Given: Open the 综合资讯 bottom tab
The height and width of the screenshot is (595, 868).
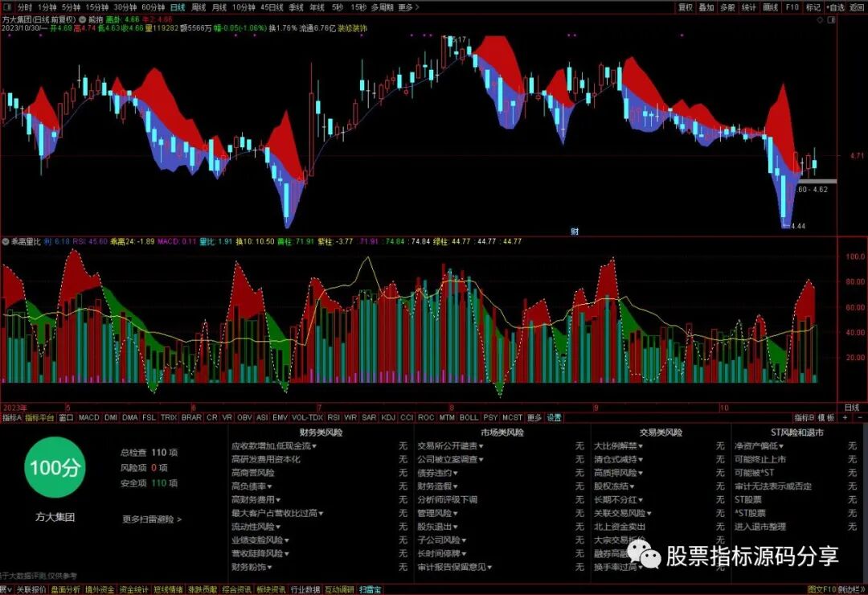Looking at the screenshot, I should pos(237,589).
